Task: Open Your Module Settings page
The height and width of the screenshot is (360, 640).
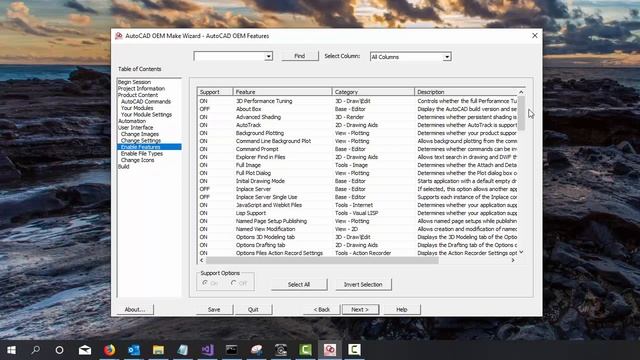Action: click(x=147, y=115)
